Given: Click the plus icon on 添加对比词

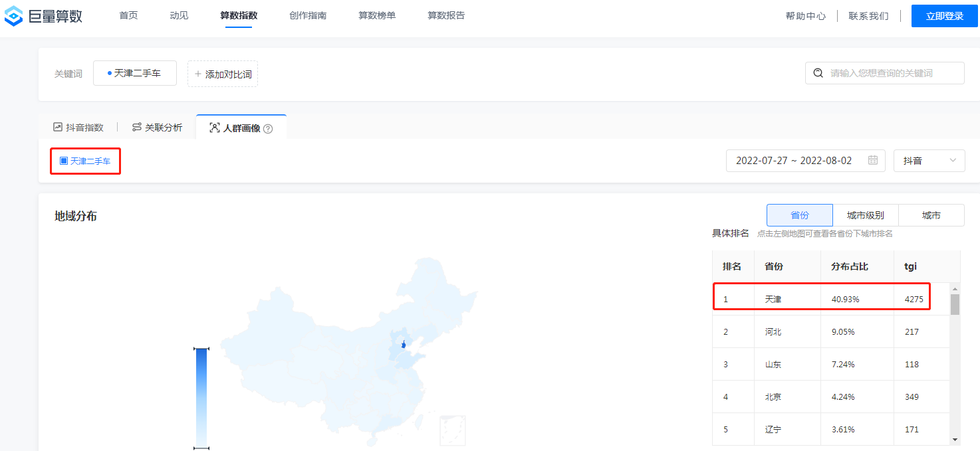Looking at the screenshot, I should (x=197, y=74).
